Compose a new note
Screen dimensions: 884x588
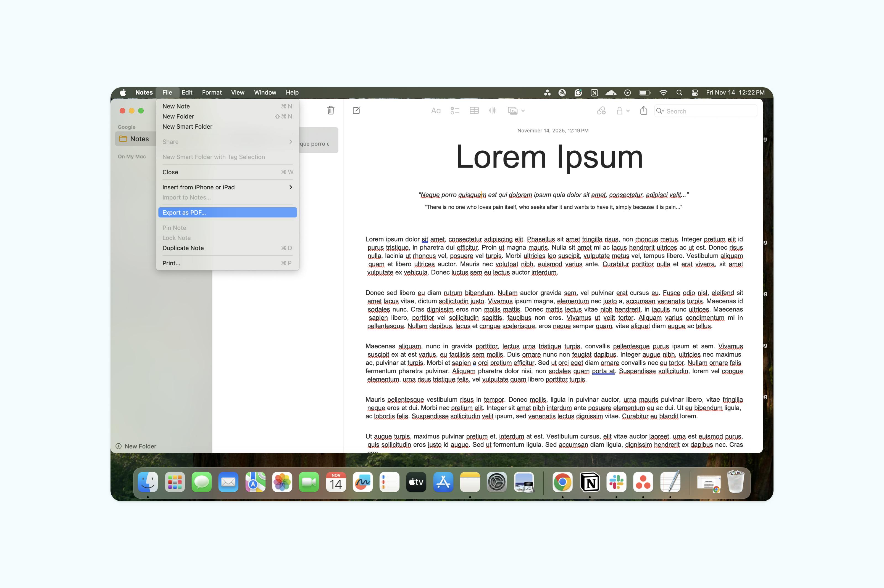[356, 110]
